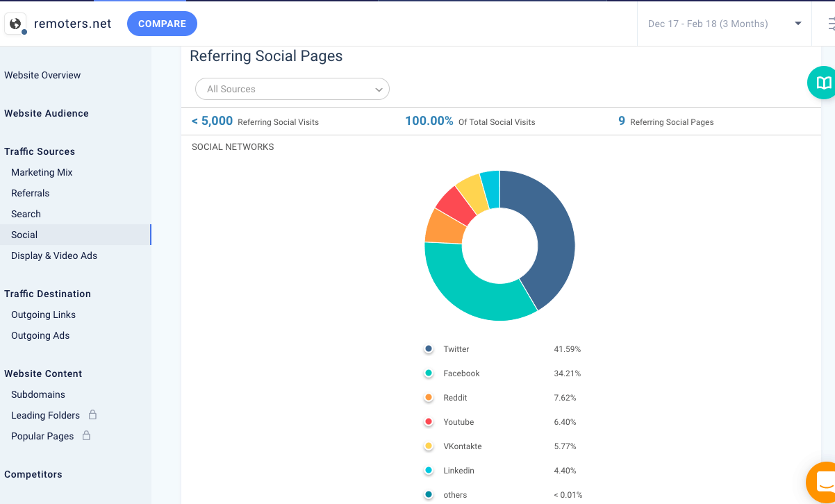835x504 pixels.
Task: Click the Linkedin legend color swatch
Action: (429, 471)
